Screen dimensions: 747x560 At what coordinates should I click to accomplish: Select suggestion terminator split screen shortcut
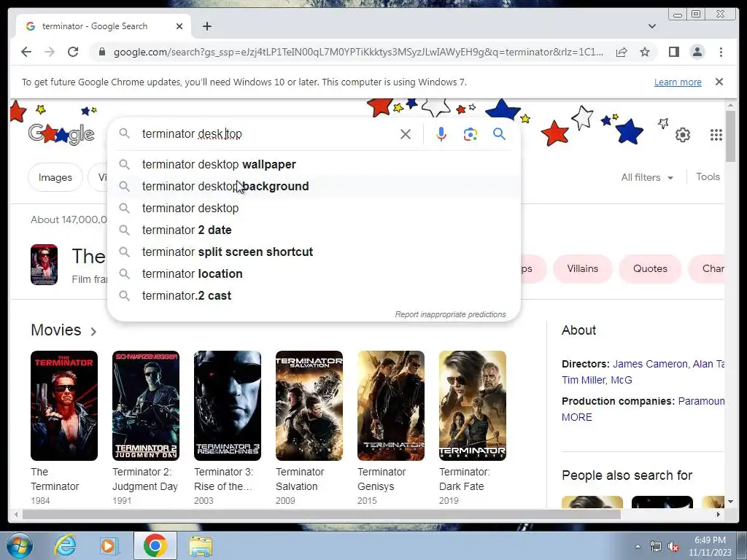(314, 252)
